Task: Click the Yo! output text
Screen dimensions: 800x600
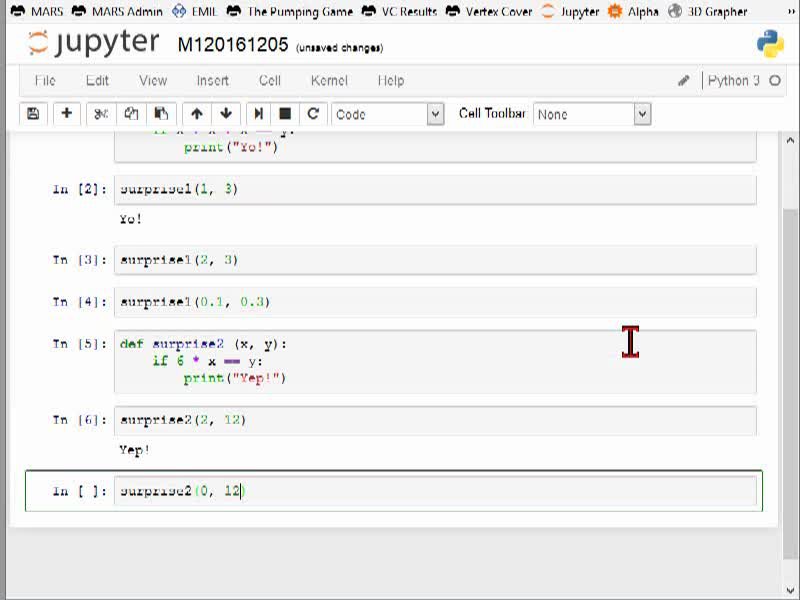Action: 131,219
